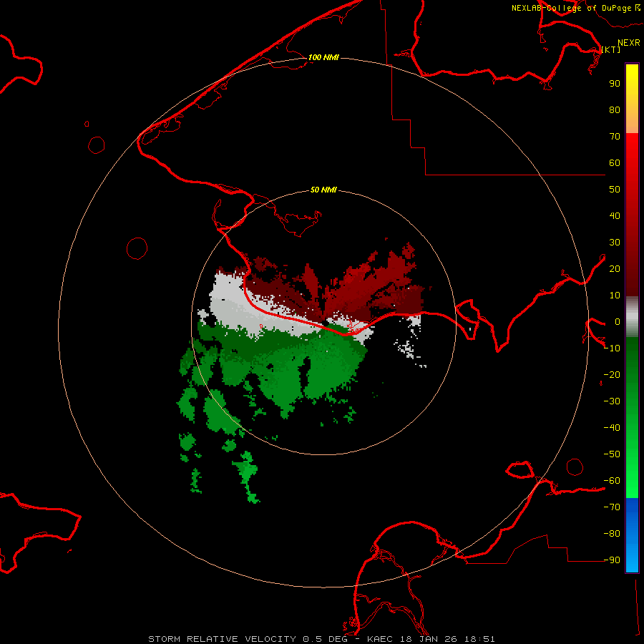644x644 pixels.
Task: Click the '[KT]' units label
Action: (x=611, y=49)
